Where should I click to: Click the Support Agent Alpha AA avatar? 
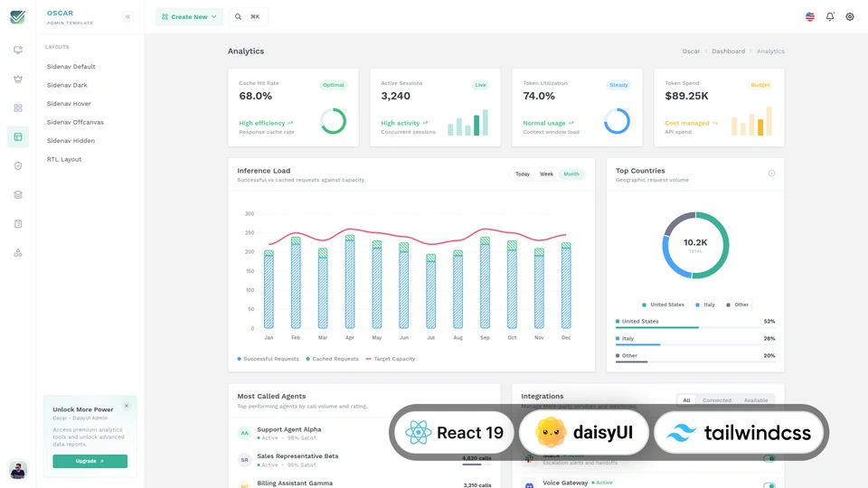tap(244, 433)
